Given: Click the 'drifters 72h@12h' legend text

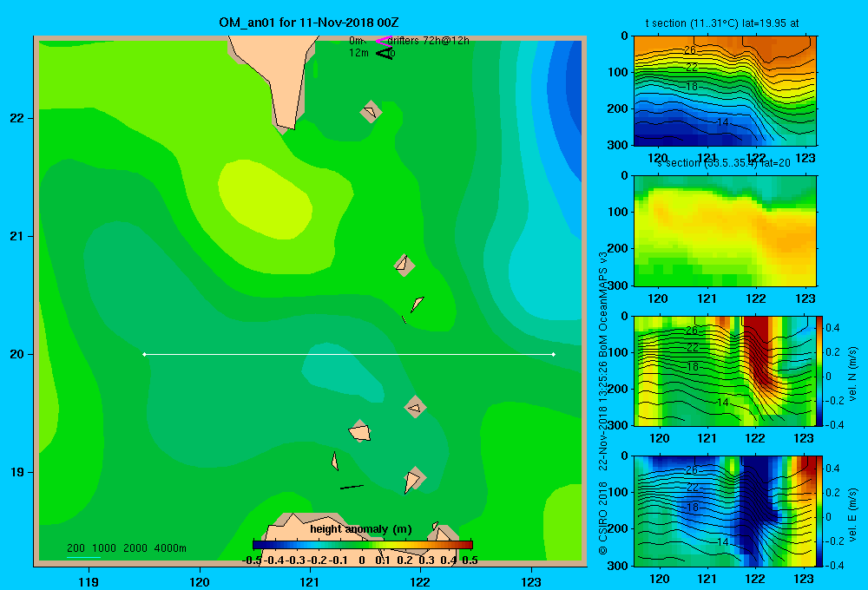Looking at the screenshot, I should [429, 41].
